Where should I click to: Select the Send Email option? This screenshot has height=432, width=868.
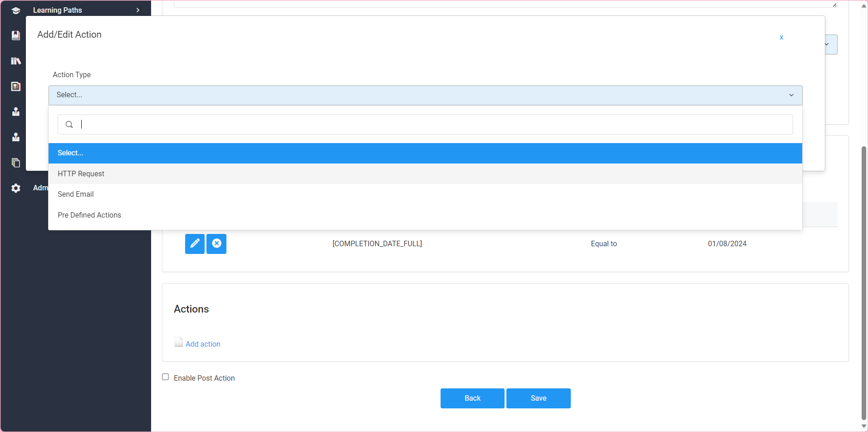tap(76, 194)
